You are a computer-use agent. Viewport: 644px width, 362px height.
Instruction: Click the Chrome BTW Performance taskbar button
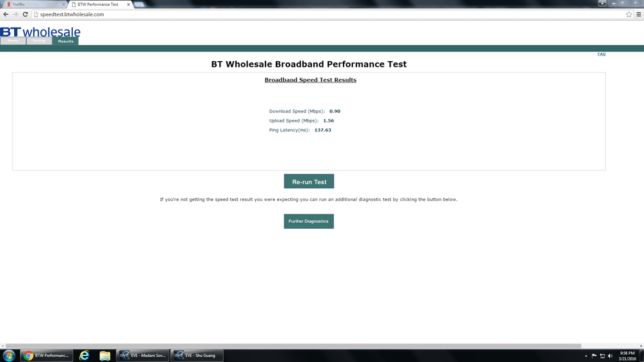point(47,356)
